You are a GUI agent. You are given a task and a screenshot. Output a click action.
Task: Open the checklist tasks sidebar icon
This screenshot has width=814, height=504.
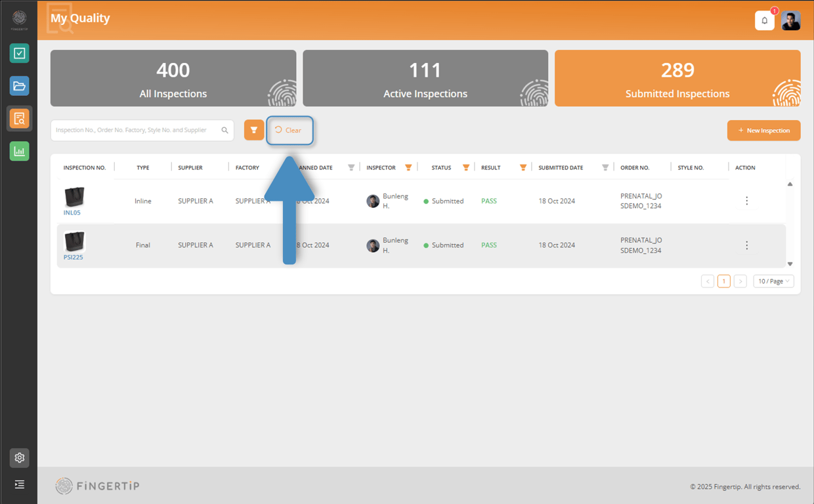(x=19, y=53)
